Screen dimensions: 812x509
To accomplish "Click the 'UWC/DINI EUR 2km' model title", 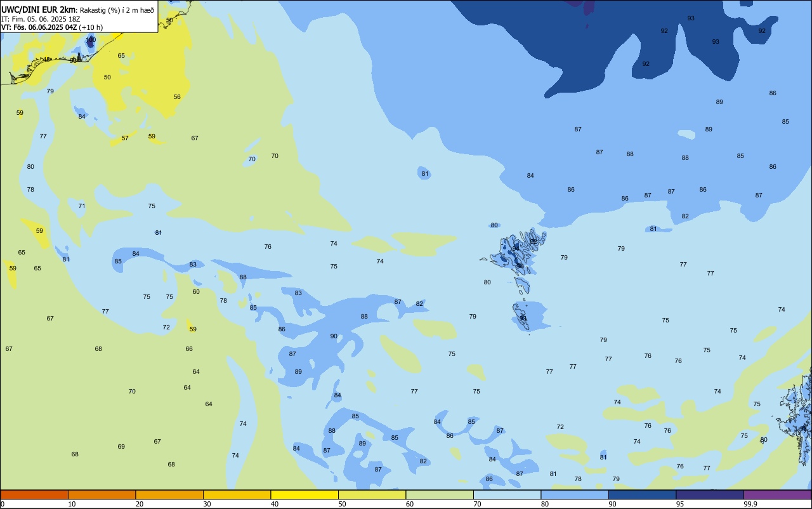I will click(38, 10).
